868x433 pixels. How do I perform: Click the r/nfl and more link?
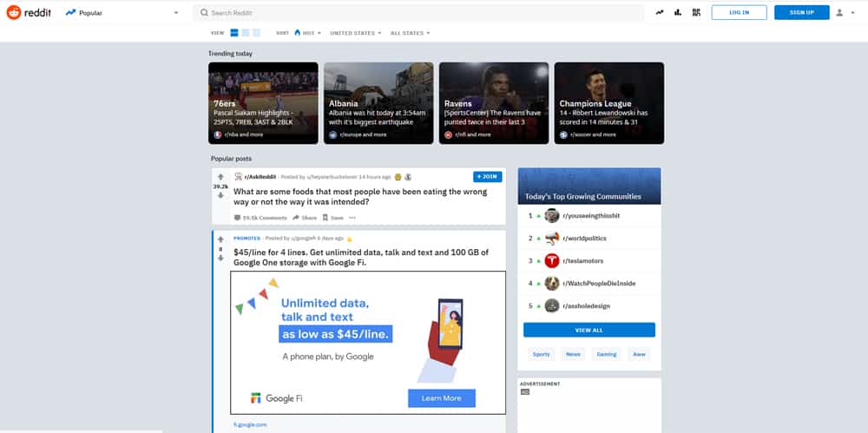click(x=471, y=134)
